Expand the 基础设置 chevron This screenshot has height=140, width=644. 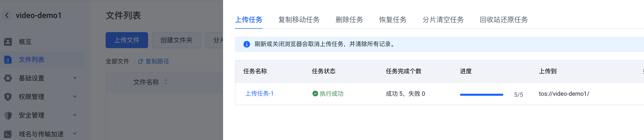75,78
